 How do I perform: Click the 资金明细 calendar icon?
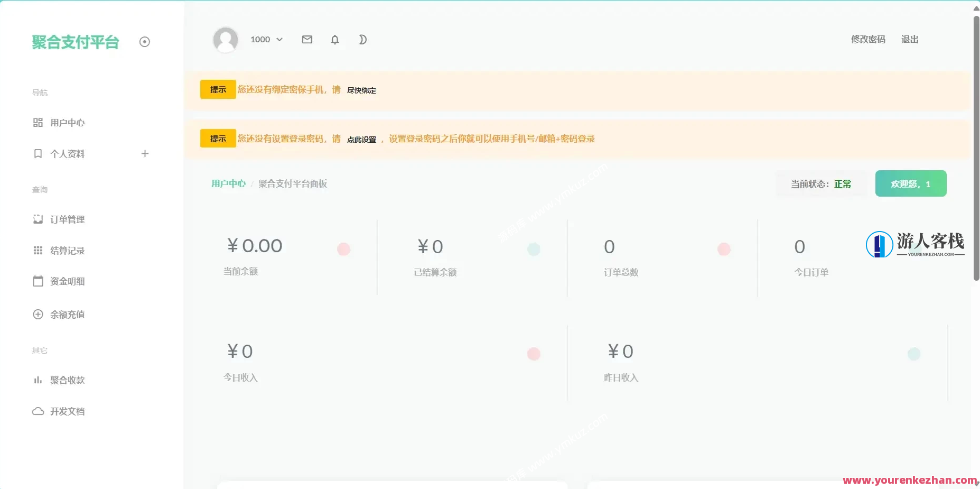click(38, 281)
